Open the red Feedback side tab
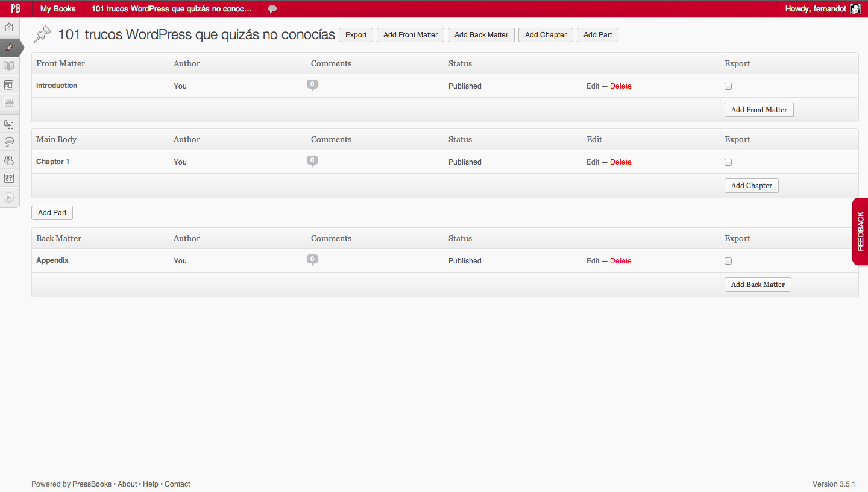Screen dimensions: 868x492 pos(860,232)
